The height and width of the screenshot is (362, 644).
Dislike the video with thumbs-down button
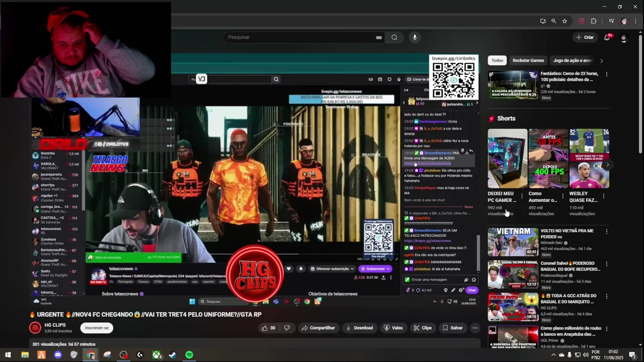[287, 328]
